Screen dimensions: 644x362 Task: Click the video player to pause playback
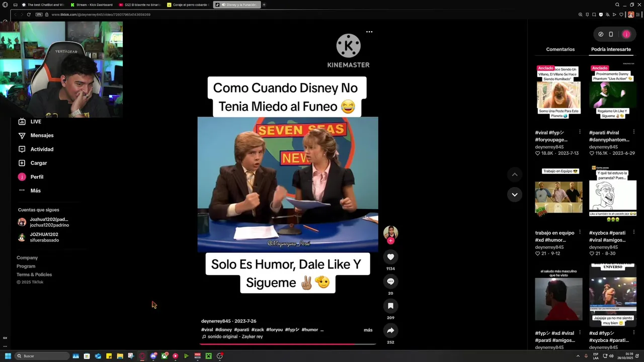point(288,185)
